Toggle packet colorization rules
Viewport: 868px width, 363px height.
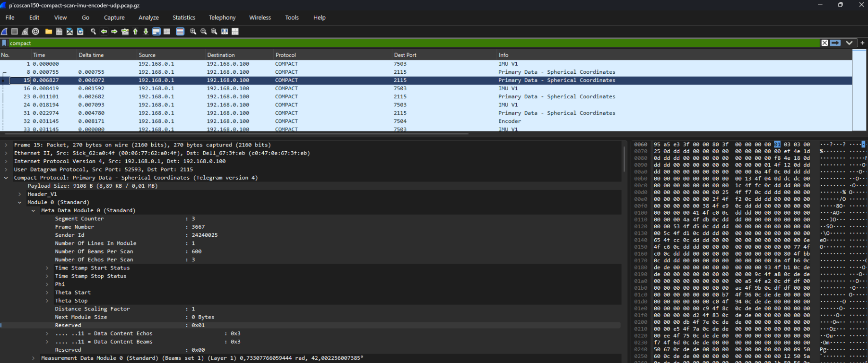180,32
